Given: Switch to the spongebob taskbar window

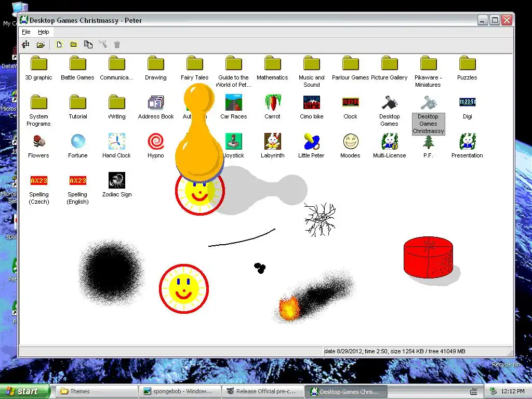Looking at the screenshot, I should coord(180,391).
